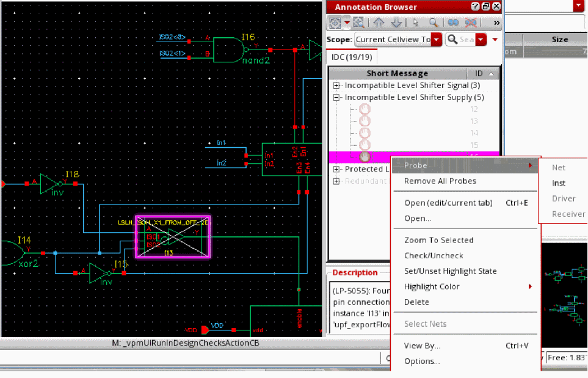The height and width of the screenshot is (378, 588).
Task: Click the zoom-to-selected magnifier toolbar icon
Action: [x=359, y=23]
